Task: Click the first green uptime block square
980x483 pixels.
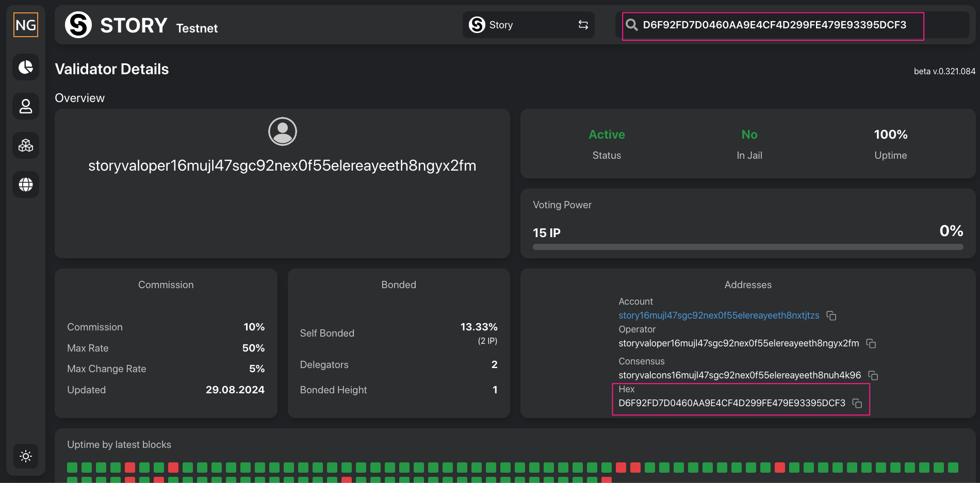Action: (72, 468)
